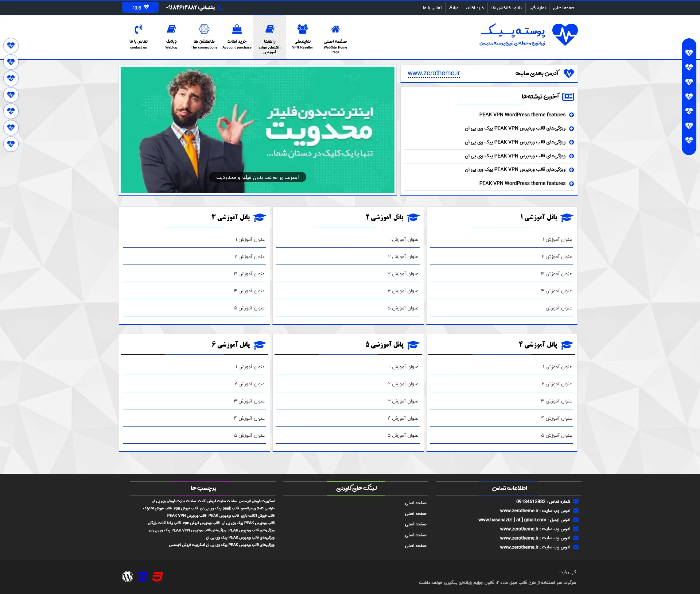The height and width of the screenshot is (594, 700).
Task: Click footer tag اسکریپت فروش لایسنس
Action: pyautogui.click(x=257, y=501)
